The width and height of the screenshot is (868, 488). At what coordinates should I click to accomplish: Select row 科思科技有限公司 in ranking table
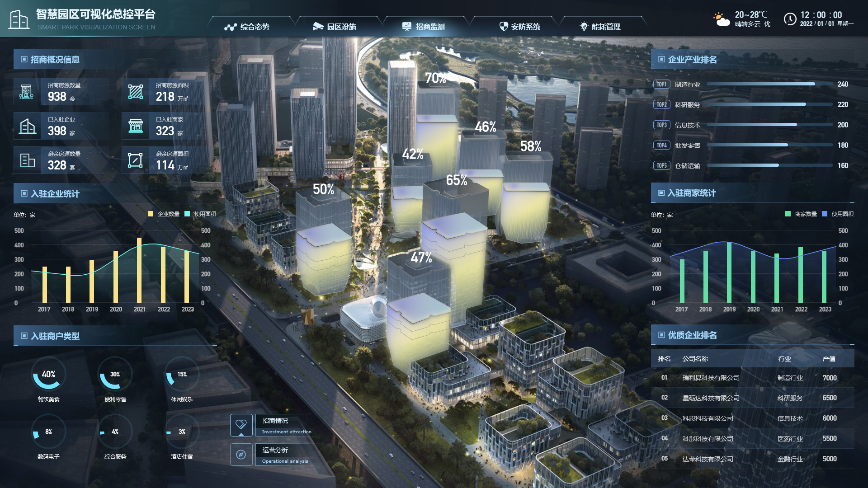pos(752,418)
